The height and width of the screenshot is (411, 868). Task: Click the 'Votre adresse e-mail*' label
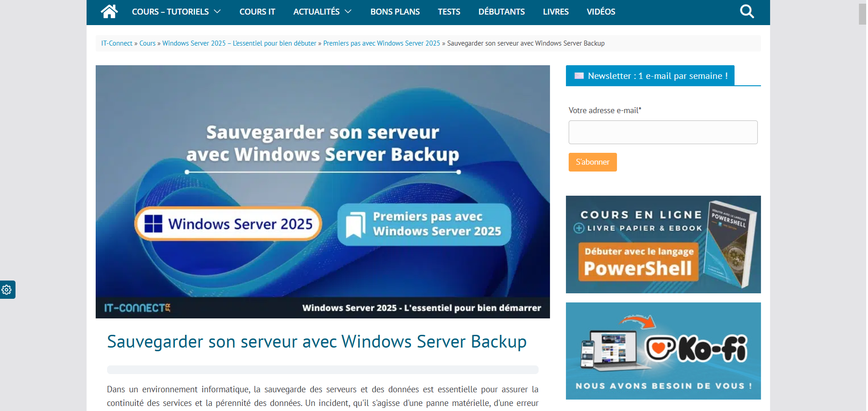click(x=605, y=110)
